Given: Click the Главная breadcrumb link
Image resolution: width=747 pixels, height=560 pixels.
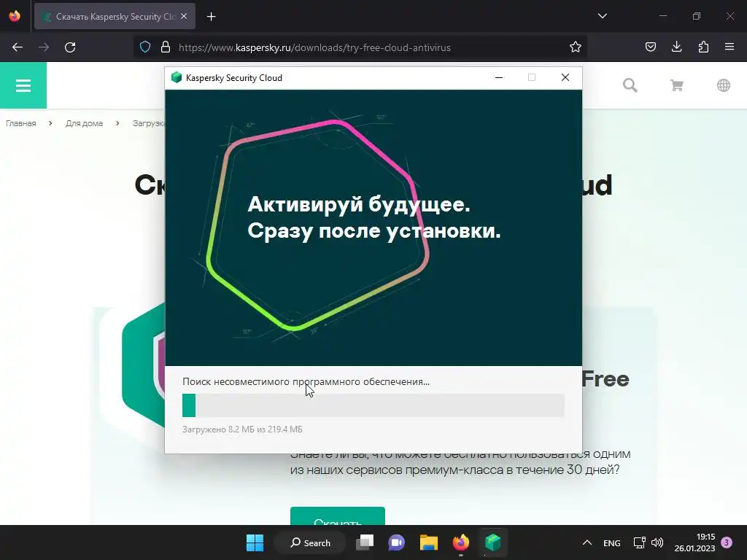Looking at the screenshot, I should 21,123.
